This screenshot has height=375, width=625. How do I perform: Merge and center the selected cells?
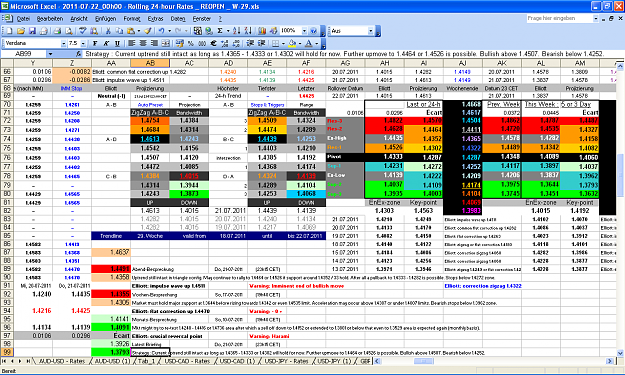pos(166,43)
